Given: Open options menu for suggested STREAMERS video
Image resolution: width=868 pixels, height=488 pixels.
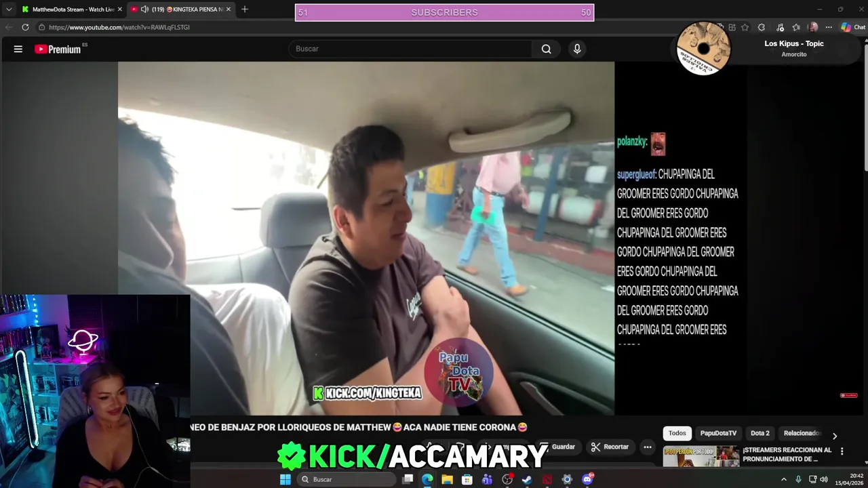Looking at the screenshot, I should pyautogui.click(x=842, y=451).
